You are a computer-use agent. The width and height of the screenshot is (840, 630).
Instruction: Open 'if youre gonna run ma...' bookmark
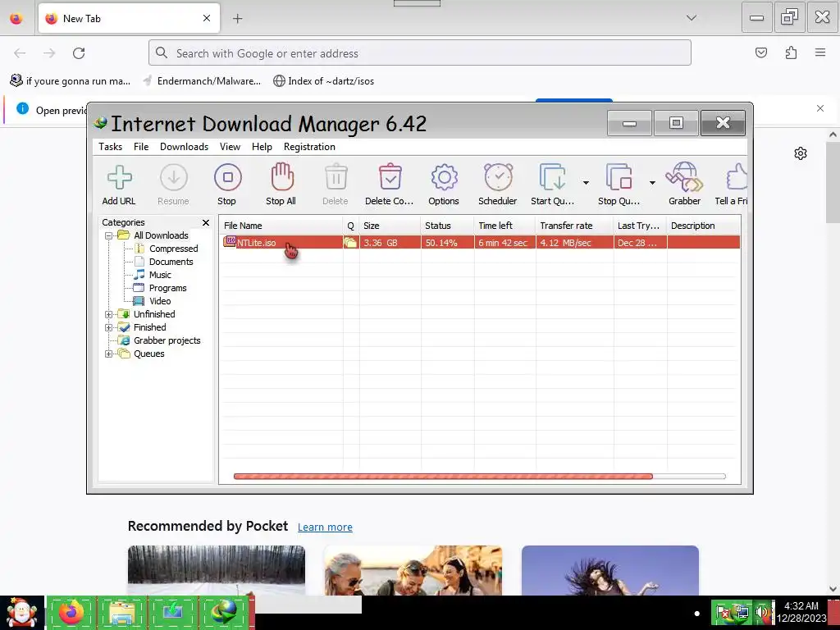point(71,81)
